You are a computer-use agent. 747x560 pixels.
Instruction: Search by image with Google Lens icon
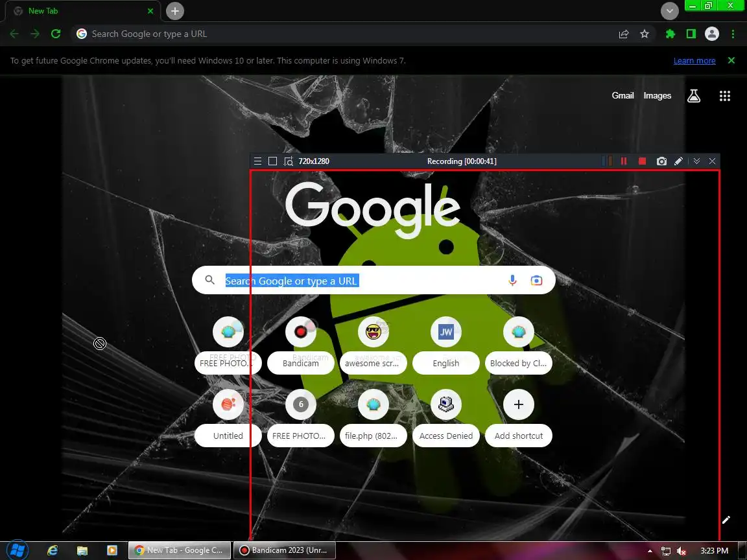pos(536,281)
